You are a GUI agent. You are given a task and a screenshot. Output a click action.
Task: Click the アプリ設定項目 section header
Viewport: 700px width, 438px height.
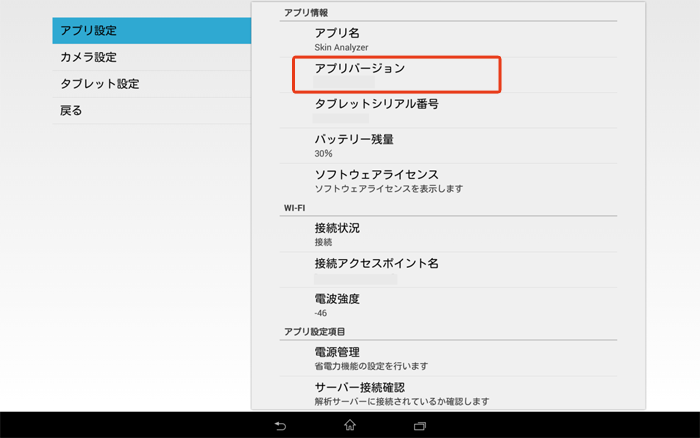(314, 331)
